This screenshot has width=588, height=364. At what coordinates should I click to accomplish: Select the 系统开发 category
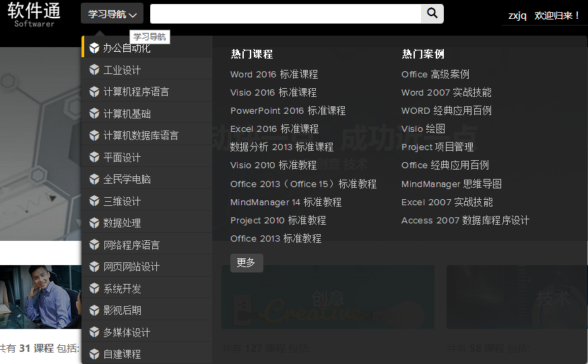(x=147, y=289)
